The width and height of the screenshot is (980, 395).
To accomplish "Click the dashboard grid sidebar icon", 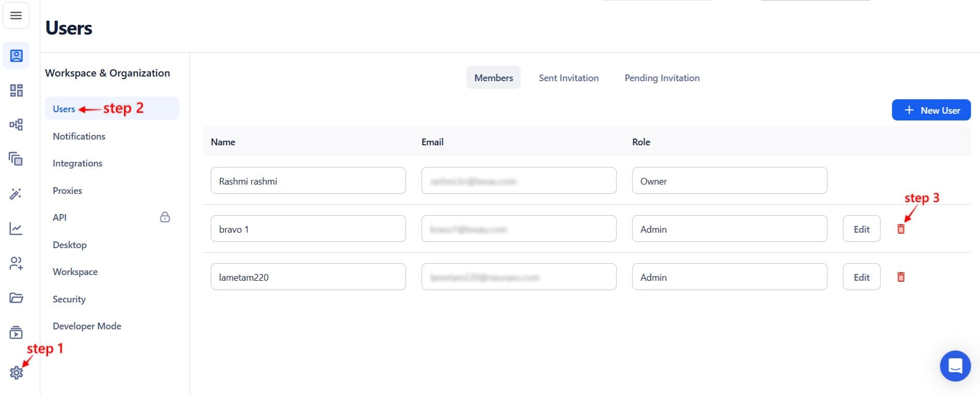I will 16,90.
